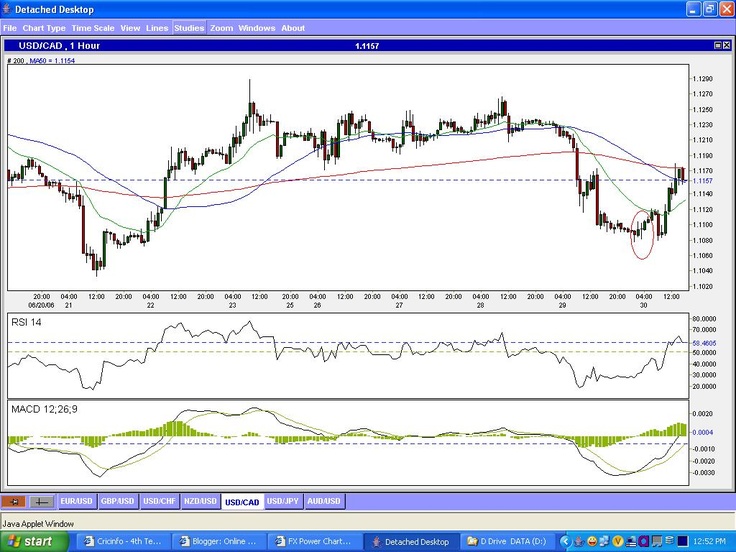736x552 pixels.
Task: Open the Windows start menu
Action: pos(34,542)
